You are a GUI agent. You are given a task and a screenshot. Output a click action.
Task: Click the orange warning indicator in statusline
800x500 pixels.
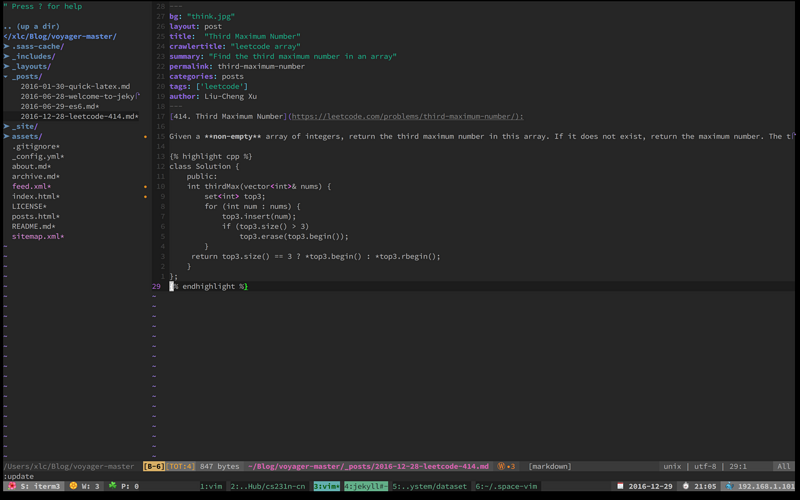tap(506, 466)
